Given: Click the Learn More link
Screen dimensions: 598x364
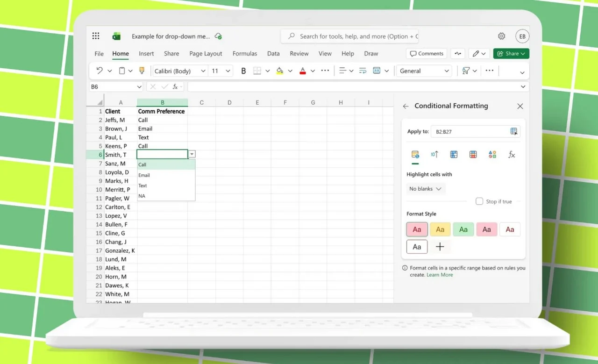Looking at the screenshot, I should 439,275.
